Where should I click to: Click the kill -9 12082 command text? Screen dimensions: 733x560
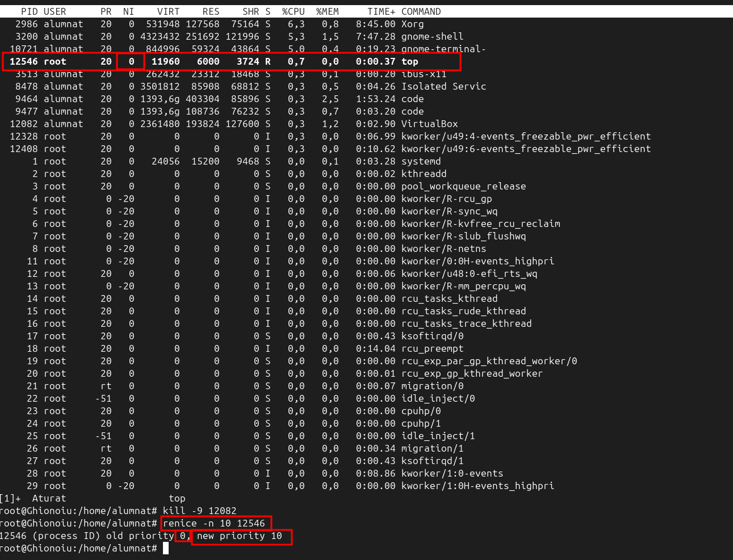coord(199,511)
